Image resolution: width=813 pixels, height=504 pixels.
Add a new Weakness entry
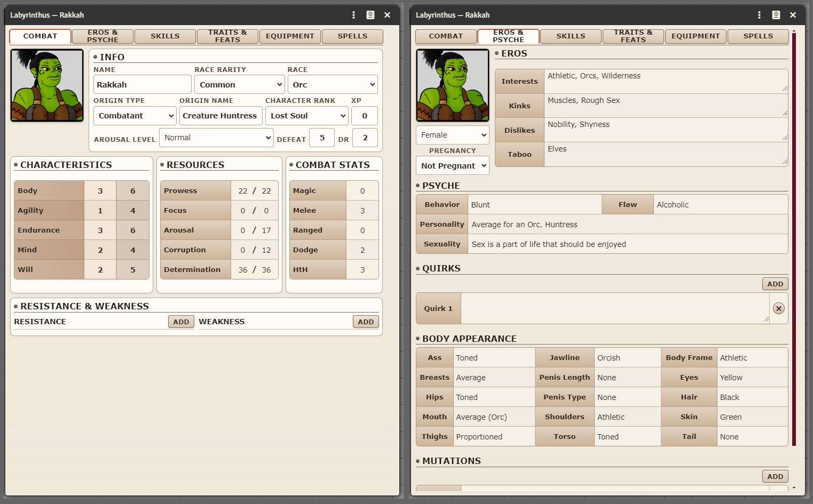(x=366, y=322)
